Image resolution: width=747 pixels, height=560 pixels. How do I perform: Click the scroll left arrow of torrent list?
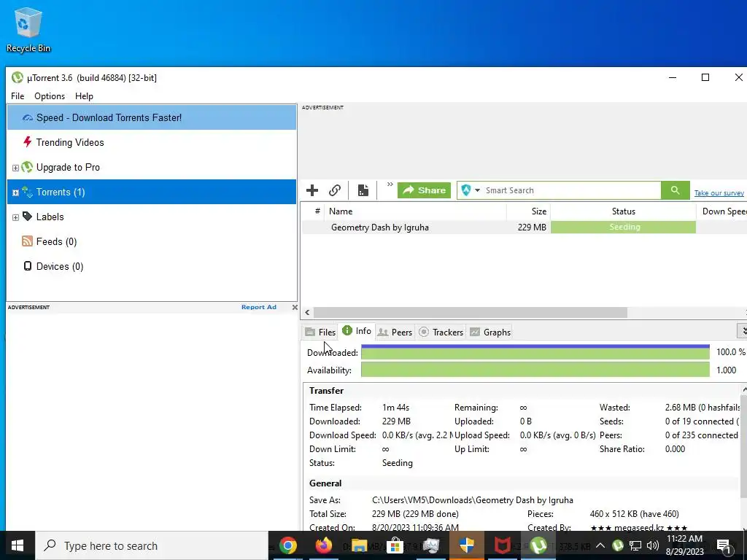(x=307, y=312)
